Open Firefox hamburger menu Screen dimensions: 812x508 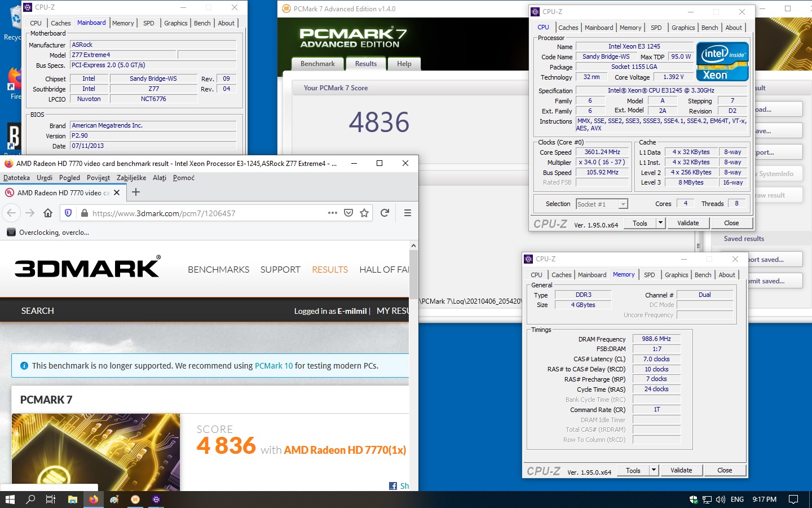tap(407, 213)
